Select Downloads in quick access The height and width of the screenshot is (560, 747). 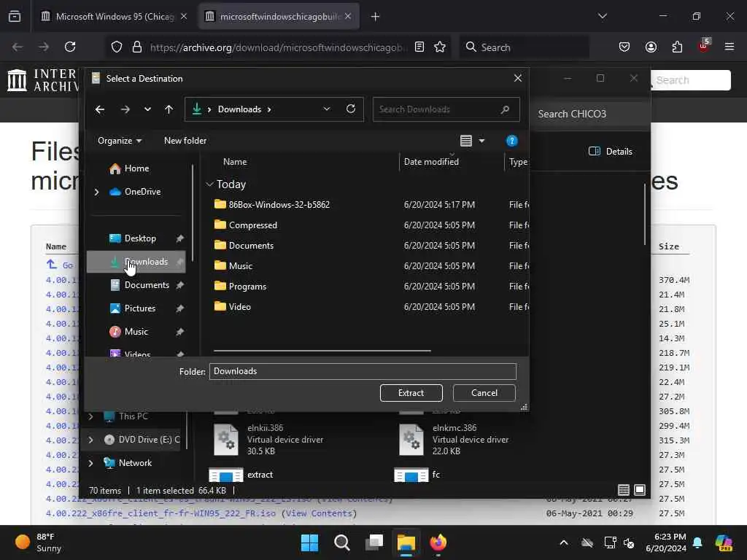coord(136,262)
